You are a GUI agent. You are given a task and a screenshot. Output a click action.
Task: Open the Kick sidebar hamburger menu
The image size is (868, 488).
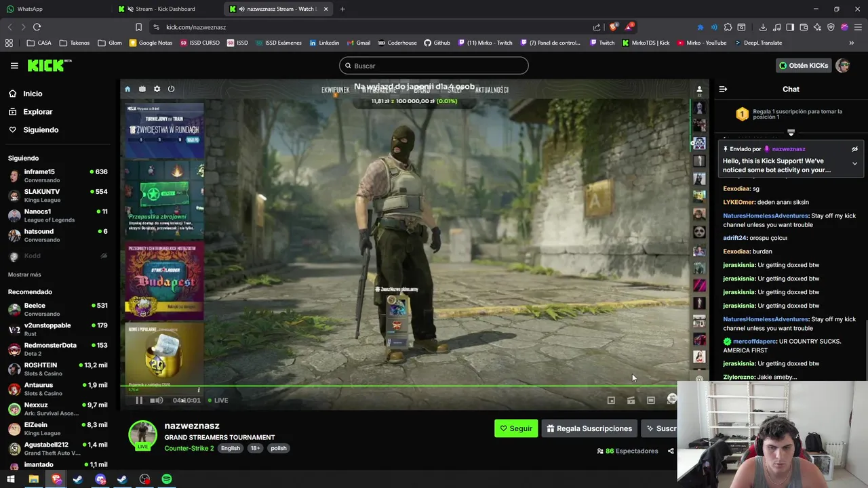click(14, 66)
